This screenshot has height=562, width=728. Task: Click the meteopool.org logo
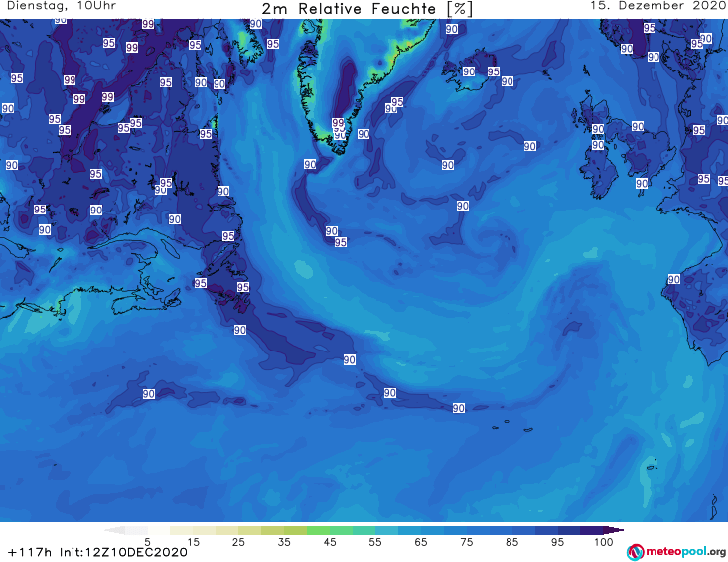click(x=676, y=552)
